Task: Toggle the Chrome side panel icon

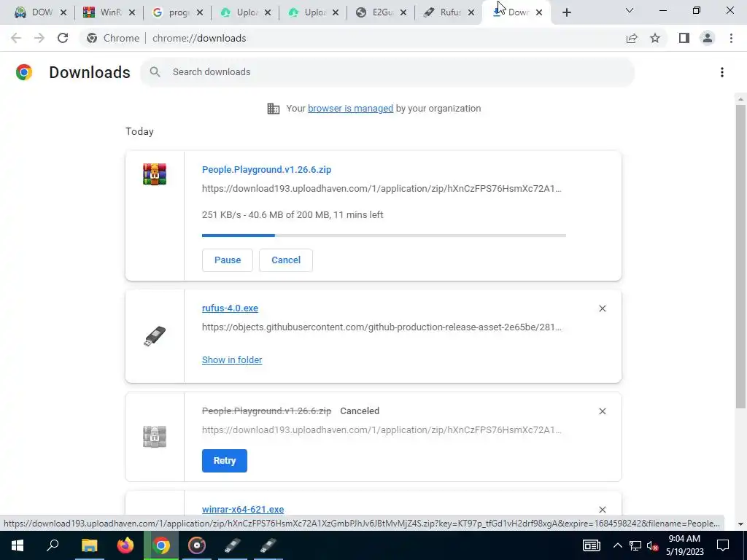Action: 684,38
